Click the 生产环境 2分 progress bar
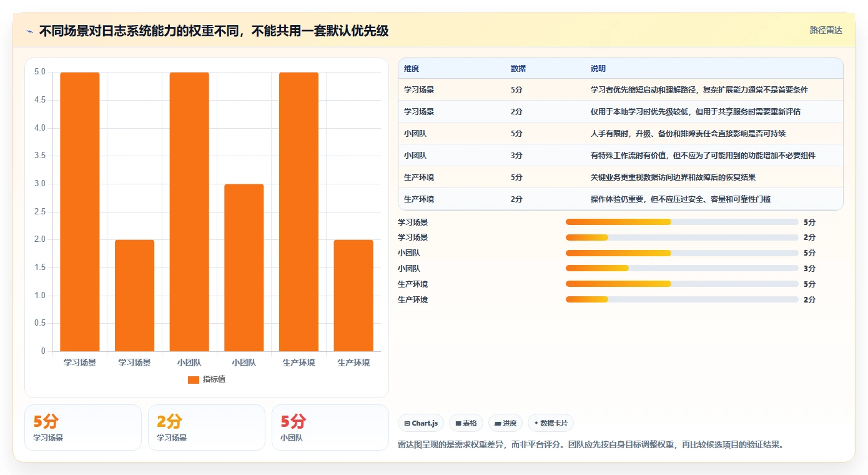 682,299
